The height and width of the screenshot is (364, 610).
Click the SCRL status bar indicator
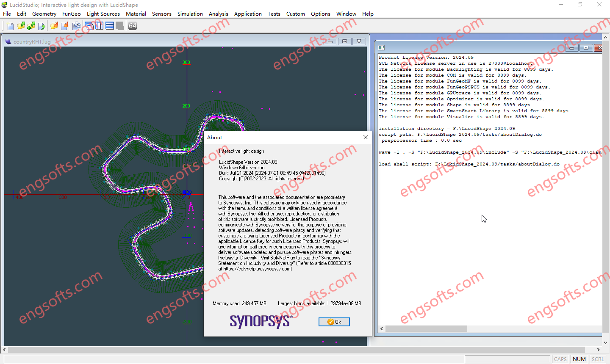[598, 359]
